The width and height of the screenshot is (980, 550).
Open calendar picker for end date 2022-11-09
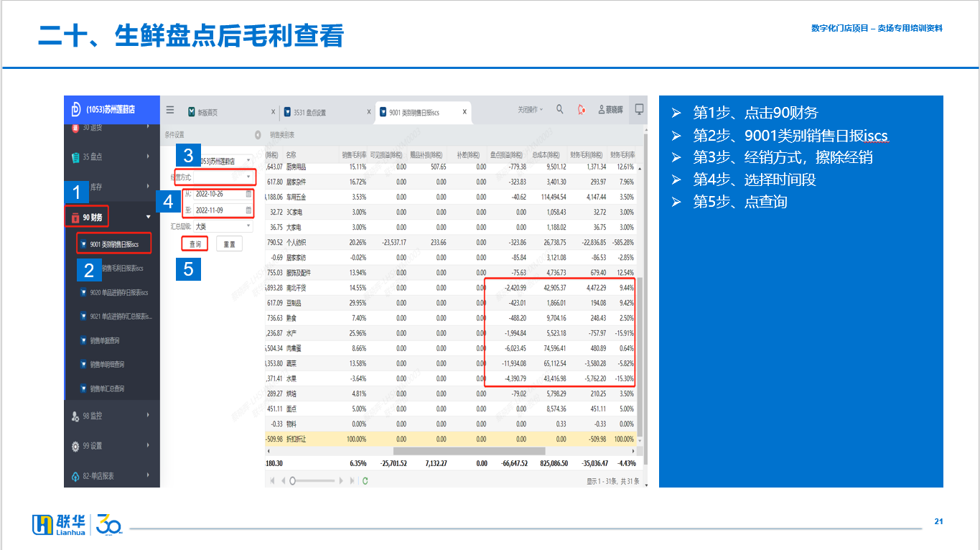click(248, 210)
